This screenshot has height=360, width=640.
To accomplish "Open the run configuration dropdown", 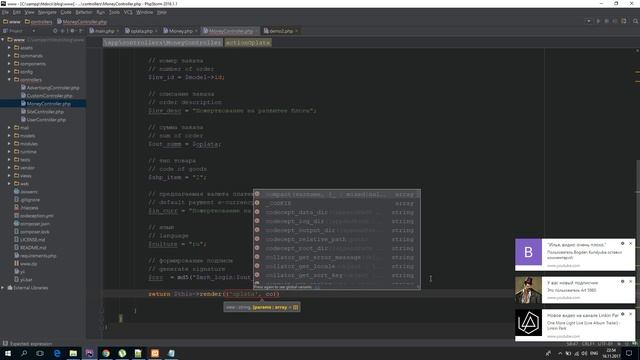I will click(588, 21).
